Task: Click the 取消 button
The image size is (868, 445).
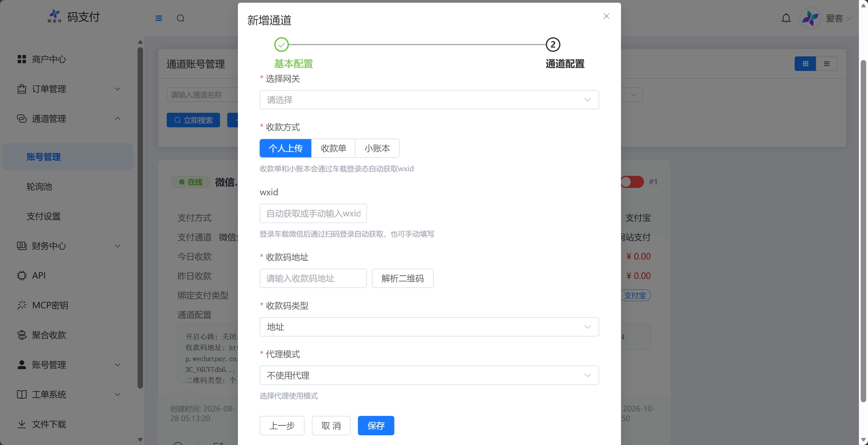Action: click(x=331, y=426)
